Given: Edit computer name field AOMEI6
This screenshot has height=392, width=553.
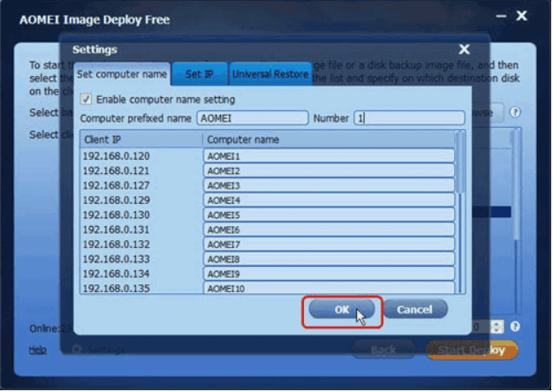Looking at the screenshot, I should click(x=329, y=230).
